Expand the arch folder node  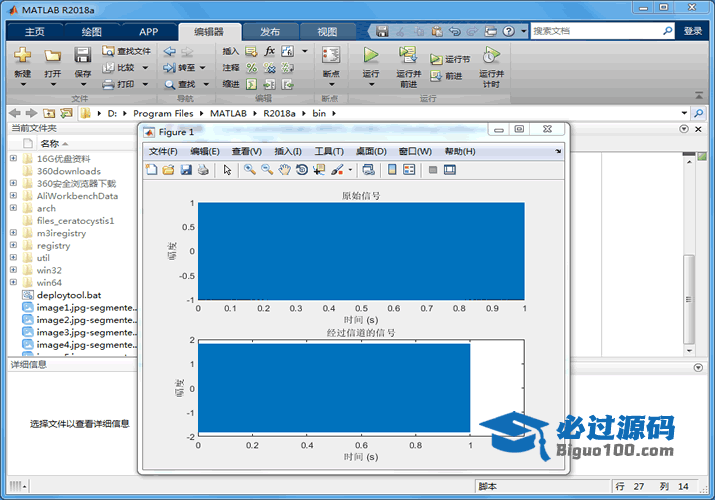pos(13,208)
